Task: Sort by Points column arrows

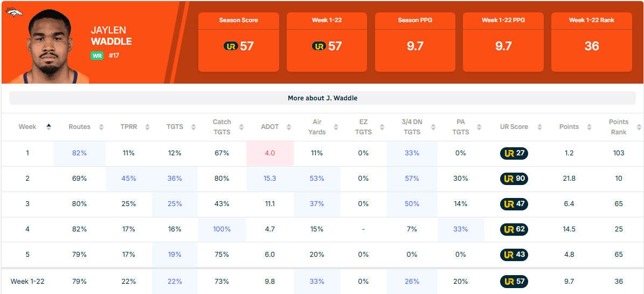Action: (589, 127)
